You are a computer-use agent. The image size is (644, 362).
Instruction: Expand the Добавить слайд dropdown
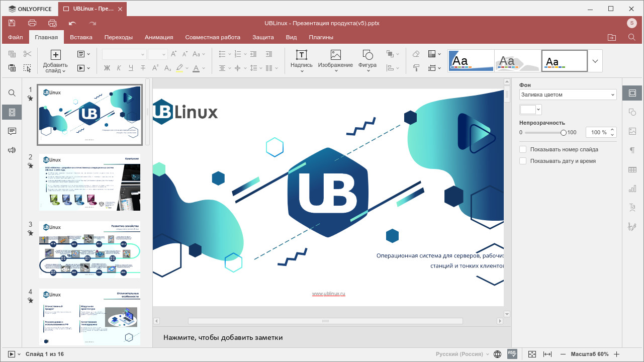pos(55,68)
